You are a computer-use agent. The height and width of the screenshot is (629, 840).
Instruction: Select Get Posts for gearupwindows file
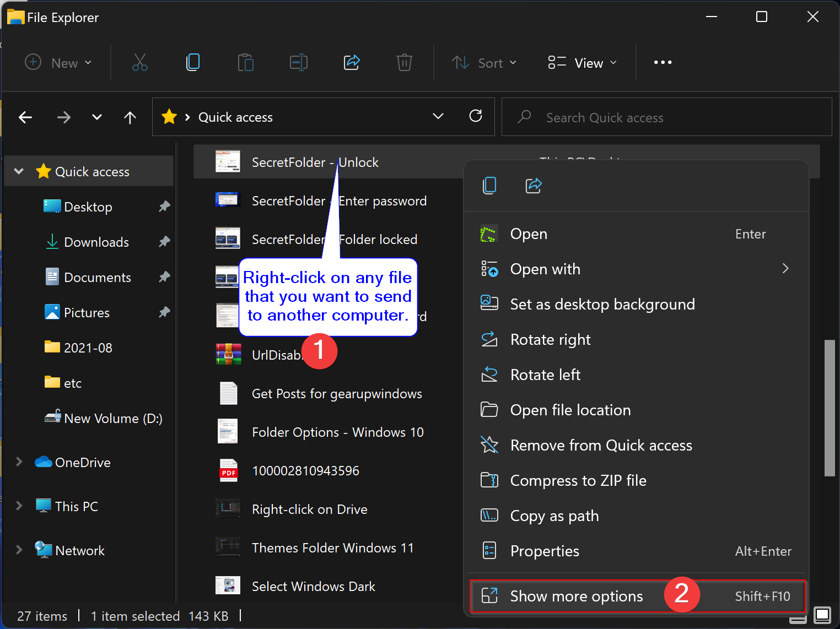point(337,394)
